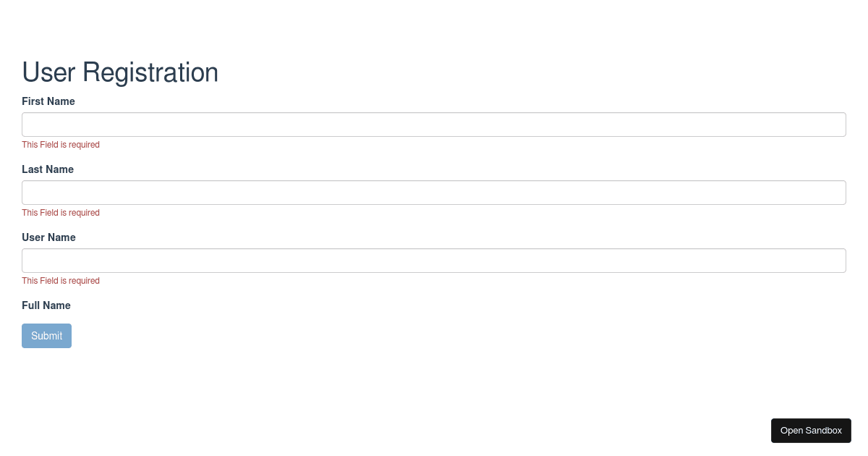Open the sandbox via Open Sandbox button
868x456 pixels.
[x=811, y=430]
